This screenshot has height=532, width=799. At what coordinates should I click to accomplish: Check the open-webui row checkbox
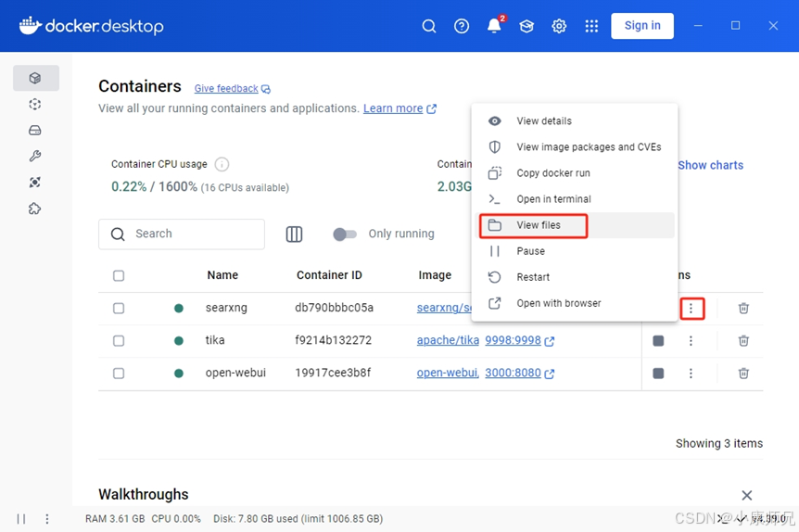[x=119, y=374]
